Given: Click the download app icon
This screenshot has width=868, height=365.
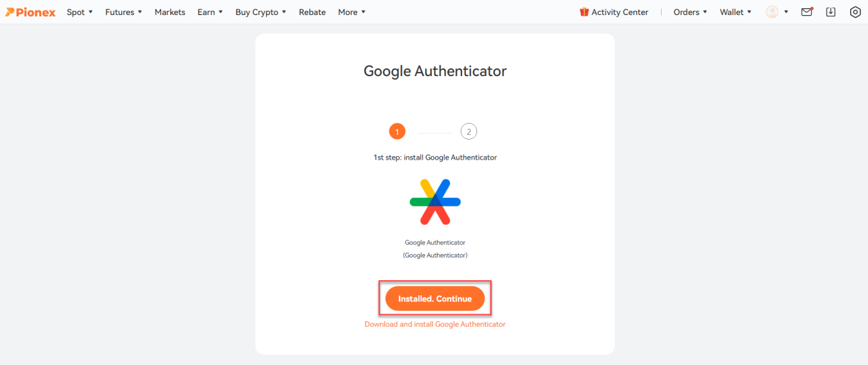Looking at the screenshot, I should (831, 12).
